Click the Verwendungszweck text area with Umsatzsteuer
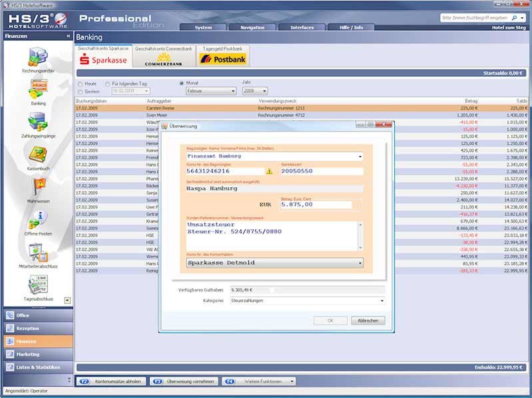 click(x=272, y=236)
